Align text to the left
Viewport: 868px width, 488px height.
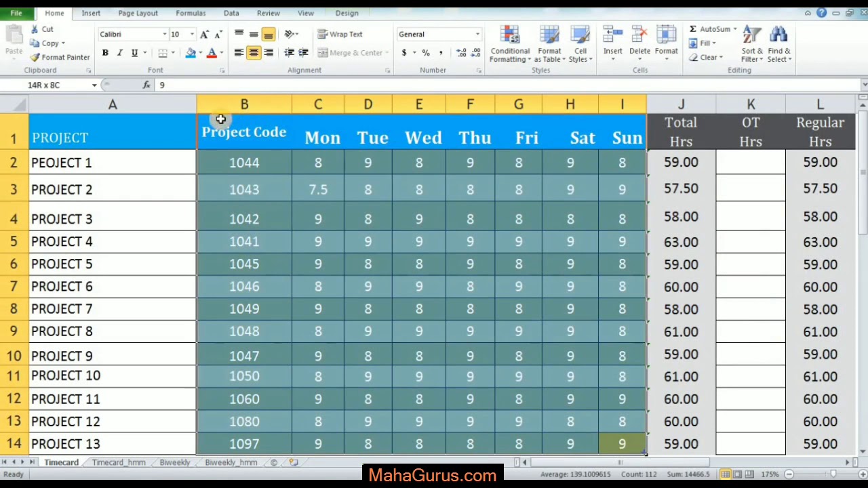239,53
